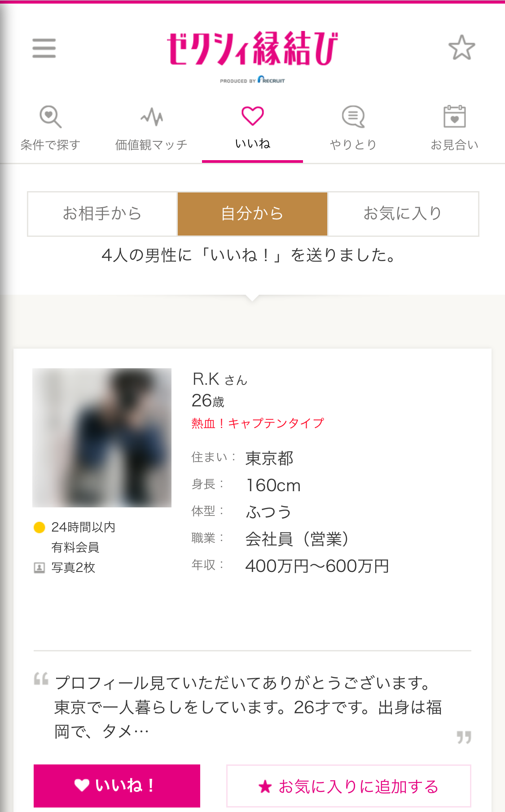Select the 自分から tab
The height and width of the screenshot is (812, 505).
252,214
